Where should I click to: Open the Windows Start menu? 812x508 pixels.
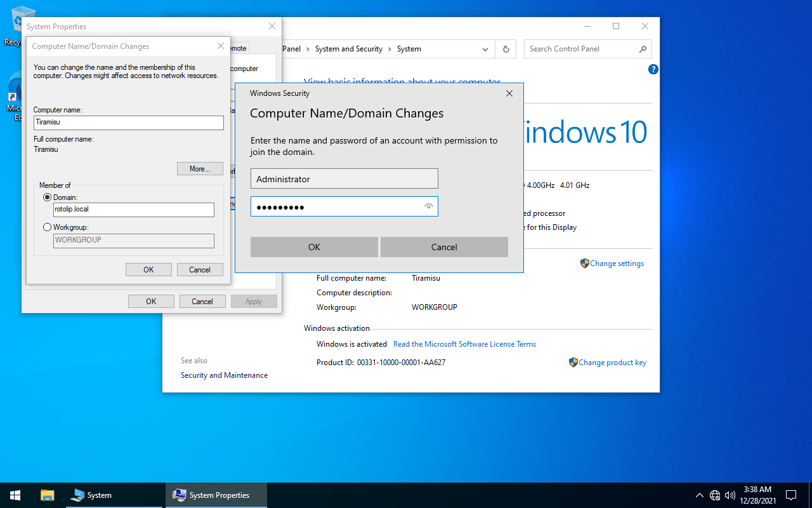click(x=15, y=495)
